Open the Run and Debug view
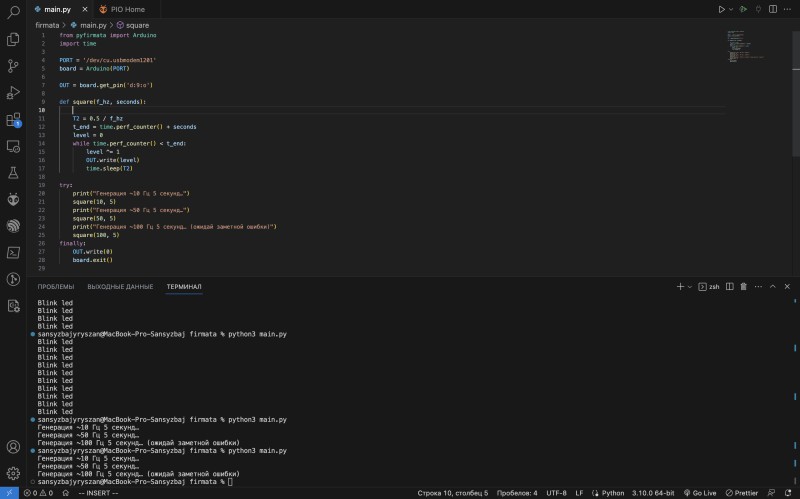 tap(14, 93)
